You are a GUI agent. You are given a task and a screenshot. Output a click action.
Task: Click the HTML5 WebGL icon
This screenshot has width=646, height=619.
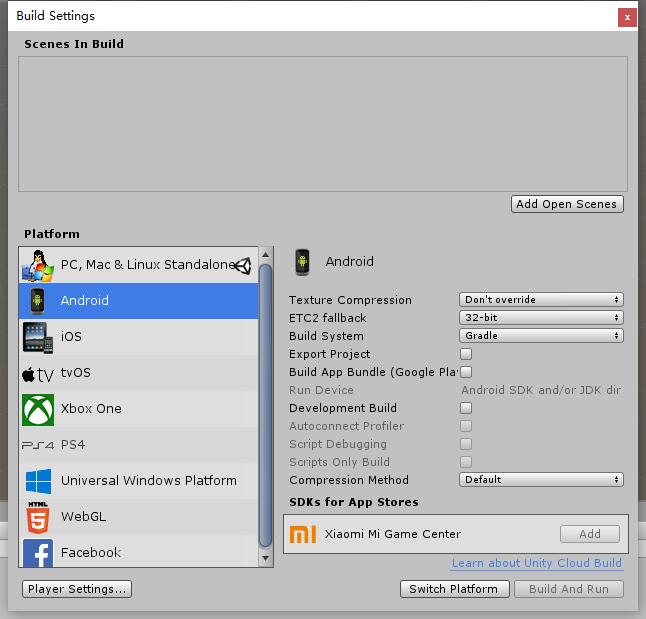38,517
